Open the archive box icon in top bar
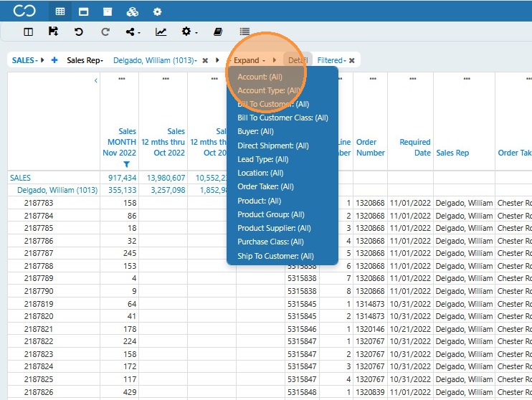 click(x=108, y=12)
